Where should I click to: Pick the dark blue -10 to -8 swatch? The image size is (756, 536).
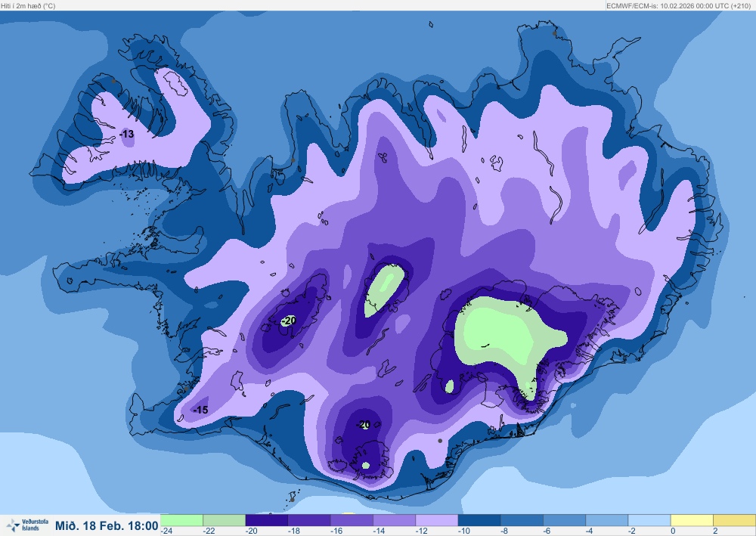point(479,521)
